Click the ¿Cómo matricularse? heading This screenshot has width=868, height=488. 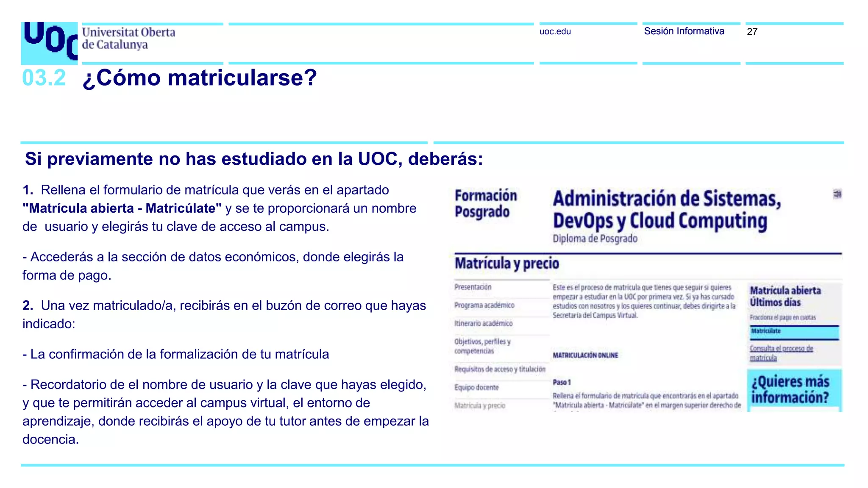click(x=200, y=78)
